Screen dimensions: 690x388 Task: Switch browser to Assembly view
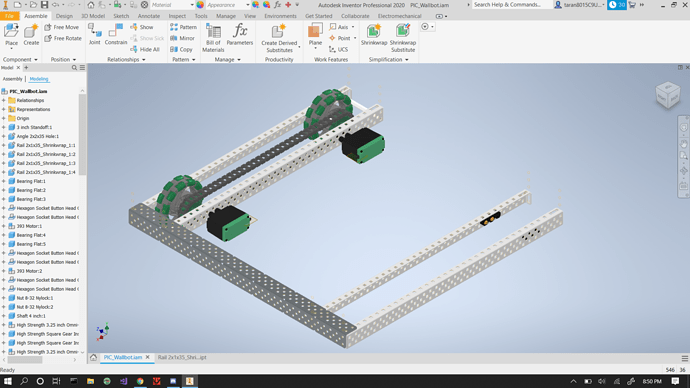(12, 79)
